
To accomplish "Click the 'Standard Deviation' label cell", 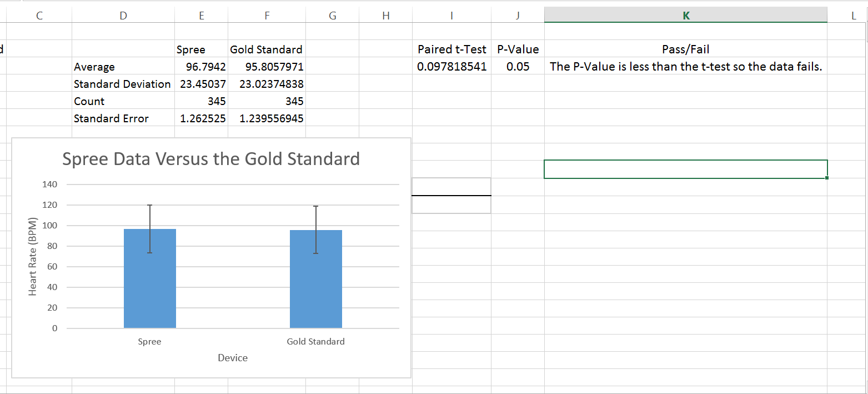I will [x=122, y=84].
